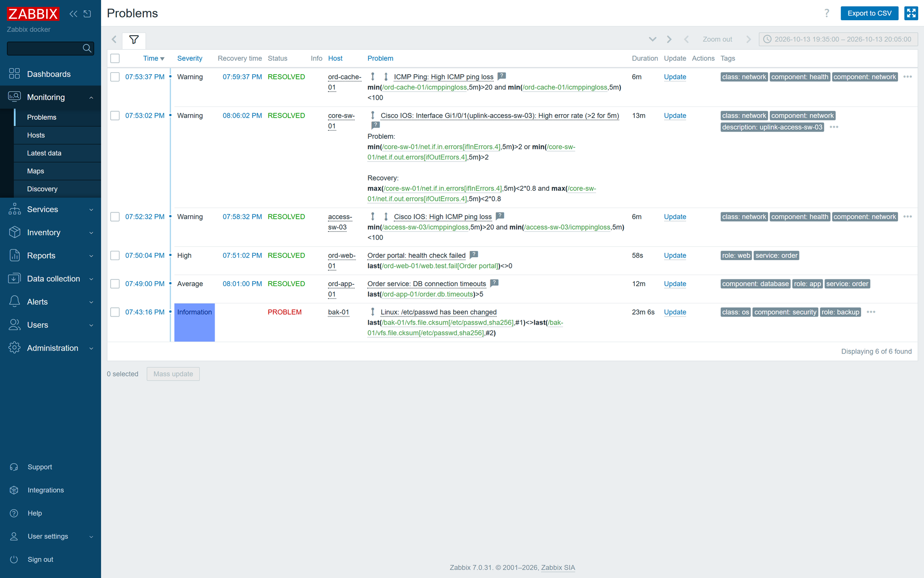Open the Zabbix SIA footer link
This screenshot has height=578, width=924.
point(558,567)
